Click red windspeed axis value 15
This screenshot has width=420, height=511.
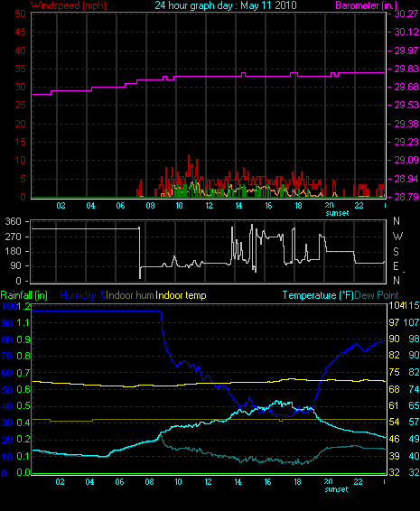[x=20, y=142]
